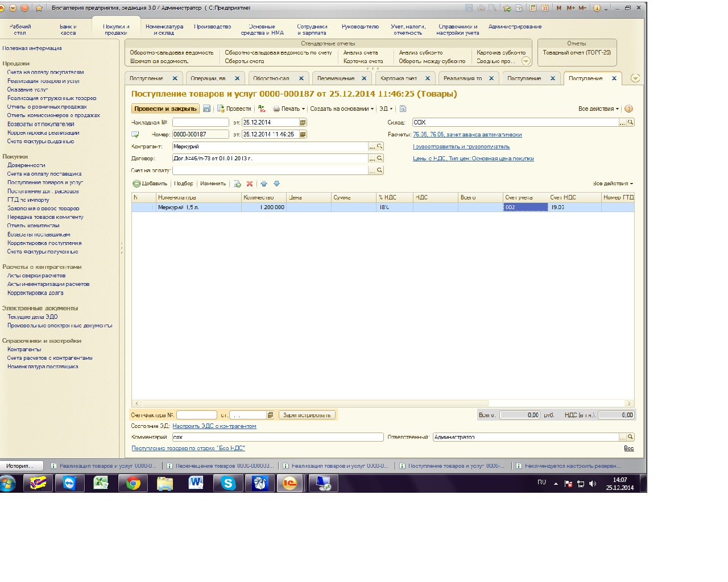Screen dimensions: 728x582
Task: Copy the selected row in the goods table
Action: point(237,184)
